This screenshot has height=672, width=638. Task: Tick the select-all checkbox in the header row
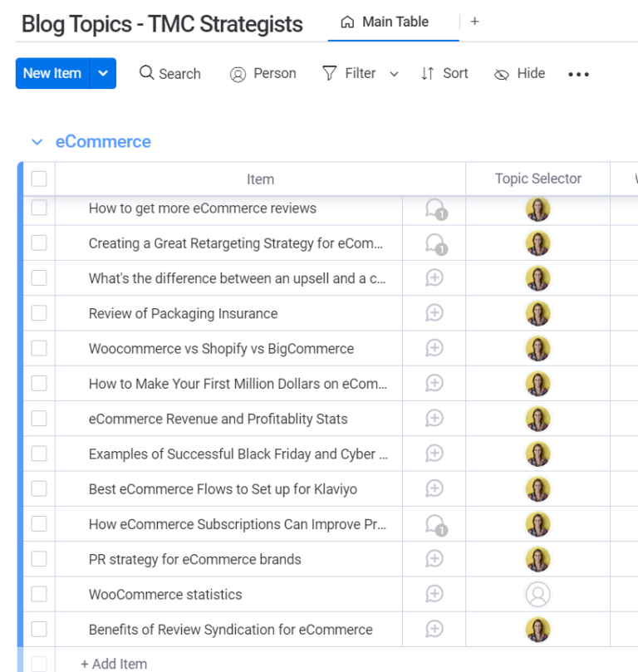[x=39, y=179]
